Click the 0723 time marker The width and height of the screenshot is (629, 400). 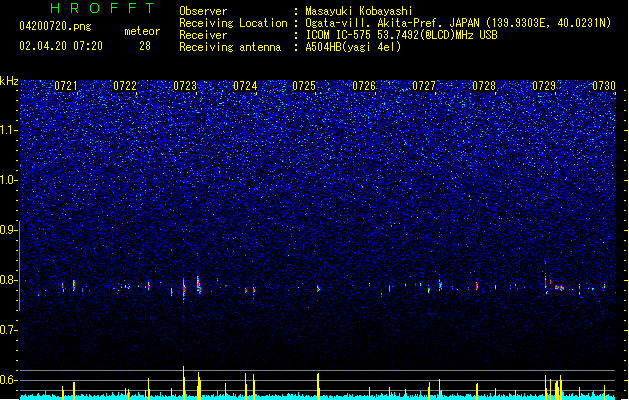(185, 86)
